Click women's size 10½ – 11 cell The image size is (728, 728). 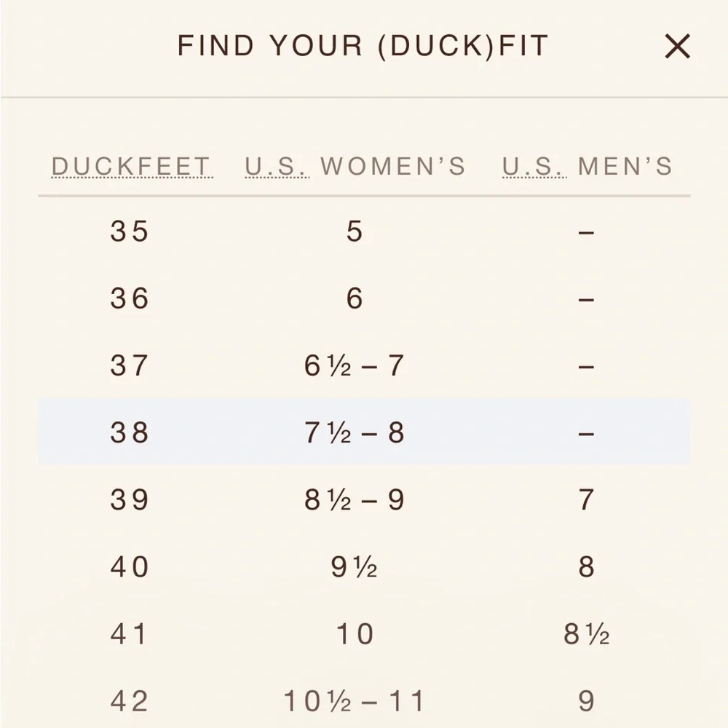[x=354, y=701]
